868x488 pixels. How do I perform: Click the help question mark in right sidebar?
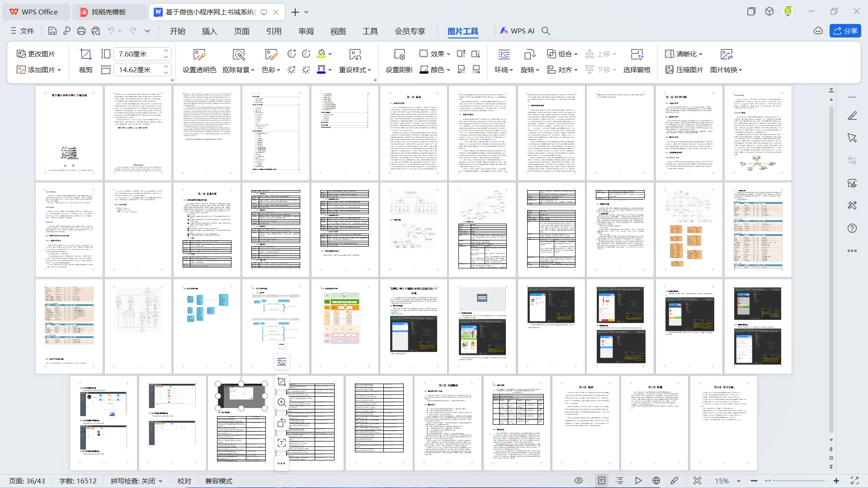point(852,228)
